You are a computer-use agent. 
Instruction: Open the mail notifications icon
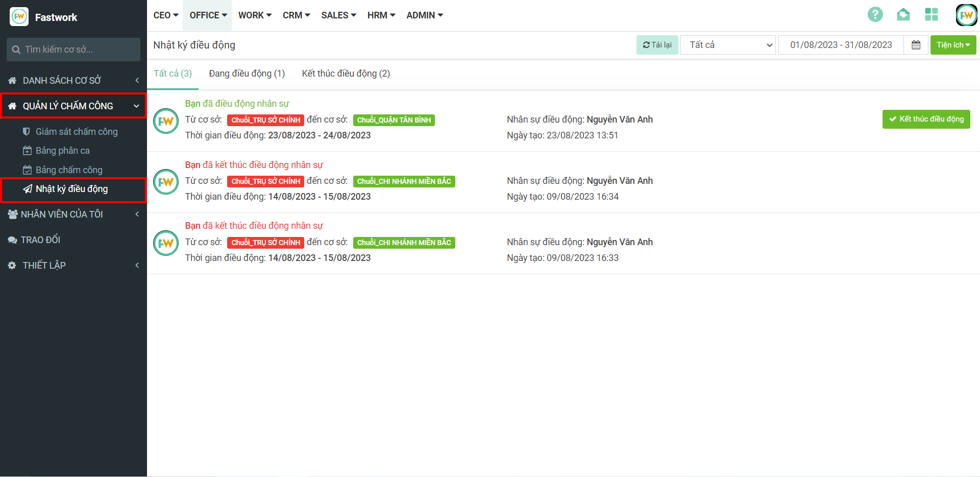[903, 15]
